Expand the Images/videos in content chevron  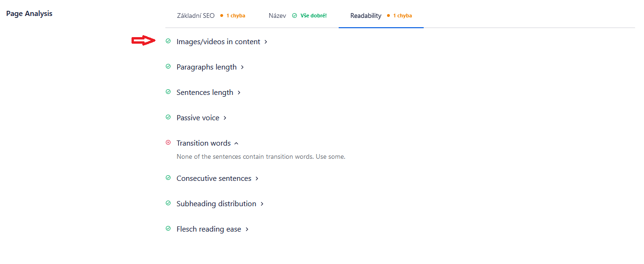266,42
